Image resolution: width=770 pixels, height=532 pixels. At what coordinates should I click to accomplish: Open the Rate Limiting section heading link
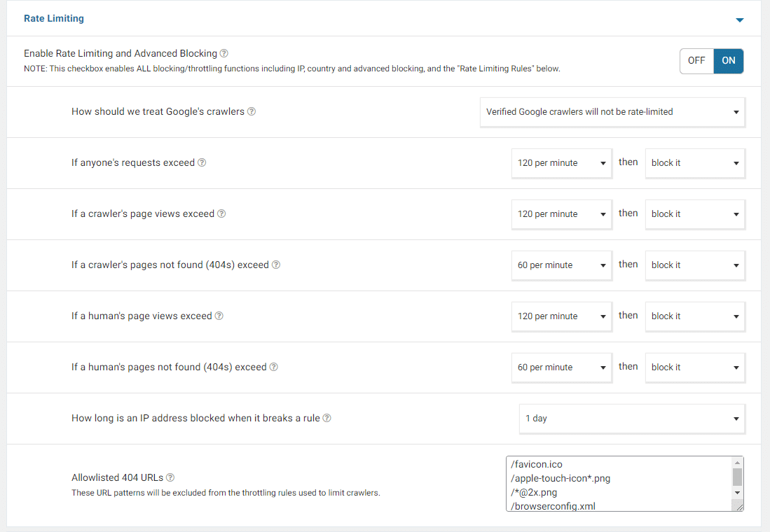54,18
